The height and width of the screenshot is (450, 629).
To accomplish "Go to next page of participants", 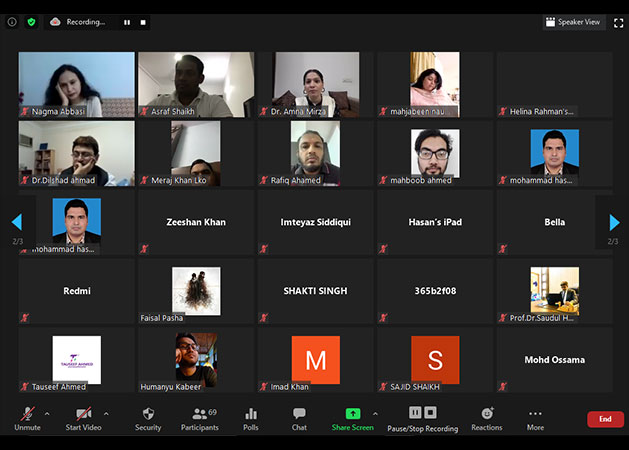I will click(614, 222).
